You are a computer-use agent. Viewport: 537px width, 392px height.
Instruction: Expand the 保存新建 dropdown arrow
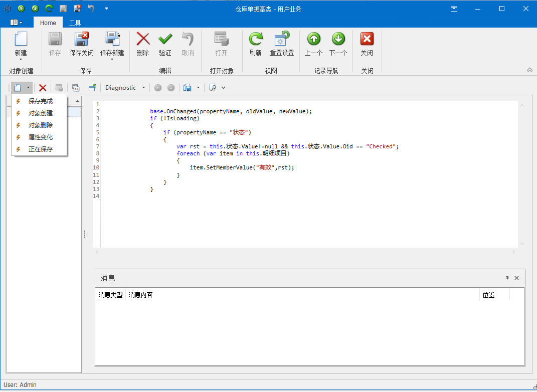(112, 60)
